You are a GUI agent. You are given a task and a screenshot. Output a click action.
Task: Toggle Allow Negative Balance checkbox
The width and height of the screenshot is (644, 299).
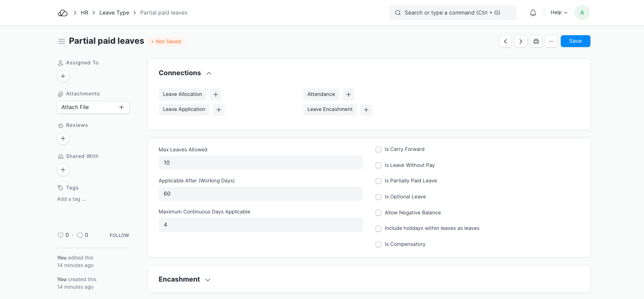378,213
